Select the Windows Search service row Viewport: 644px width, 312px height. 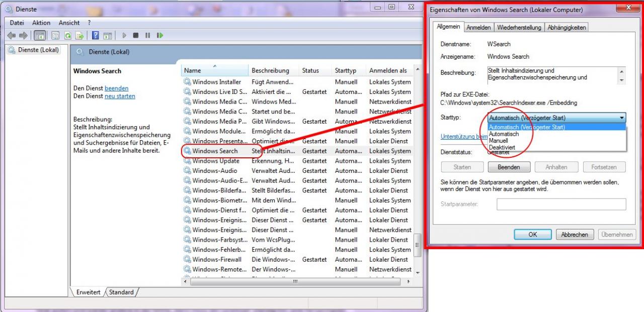[297, 151]
